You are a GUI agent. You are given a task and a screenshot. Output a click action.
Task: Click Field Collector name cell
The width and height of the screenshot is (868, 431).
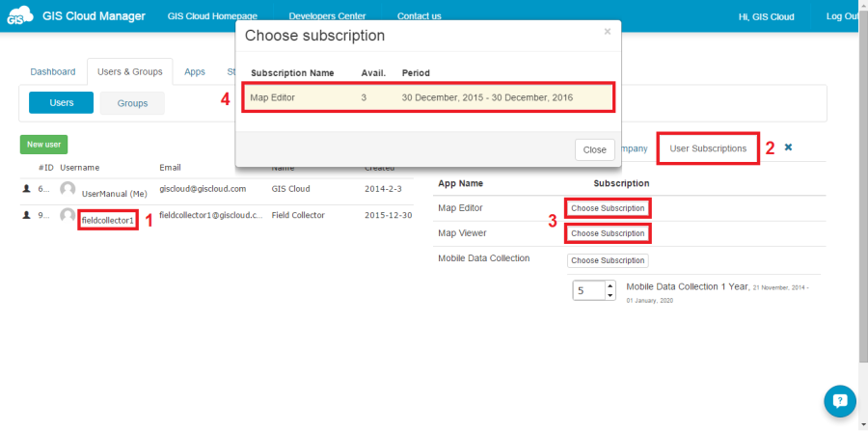[x=298, y=215]
